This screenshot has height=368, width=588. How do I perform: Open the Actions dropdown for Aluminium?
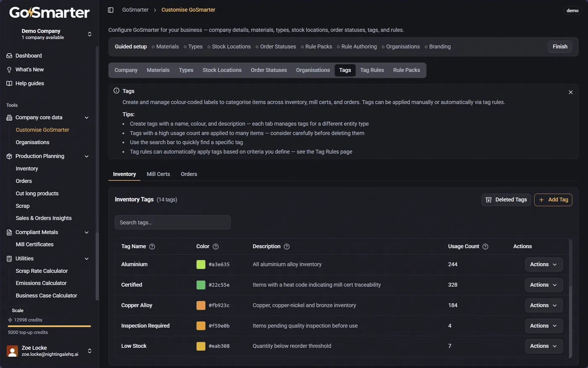point(543,265)
